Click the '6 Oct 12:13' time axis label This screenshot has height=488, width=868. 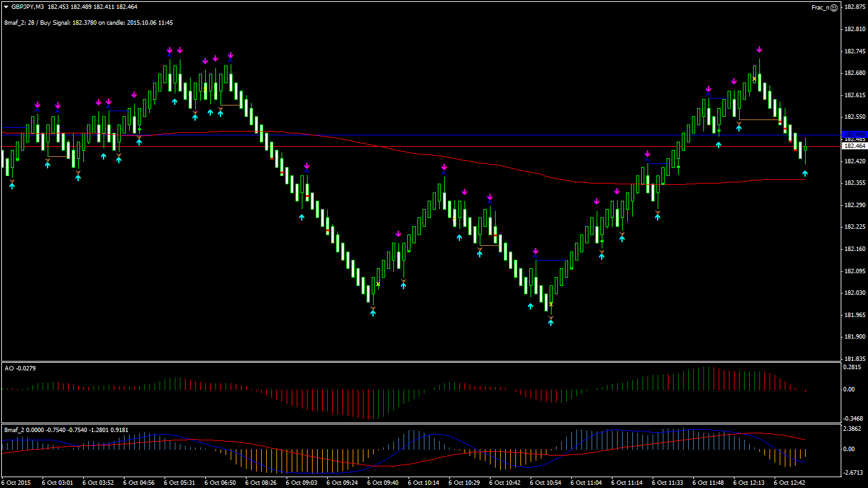coord(749,483)
